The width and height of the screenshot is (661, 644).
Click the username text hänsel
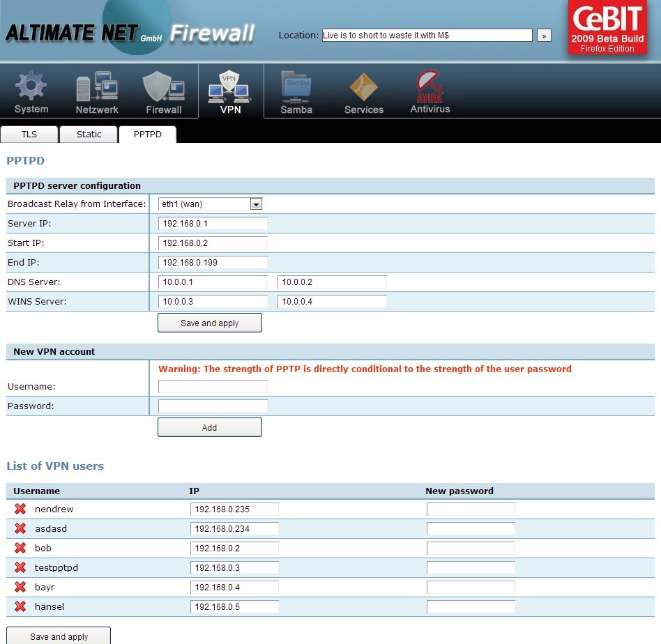pos(50,606)
